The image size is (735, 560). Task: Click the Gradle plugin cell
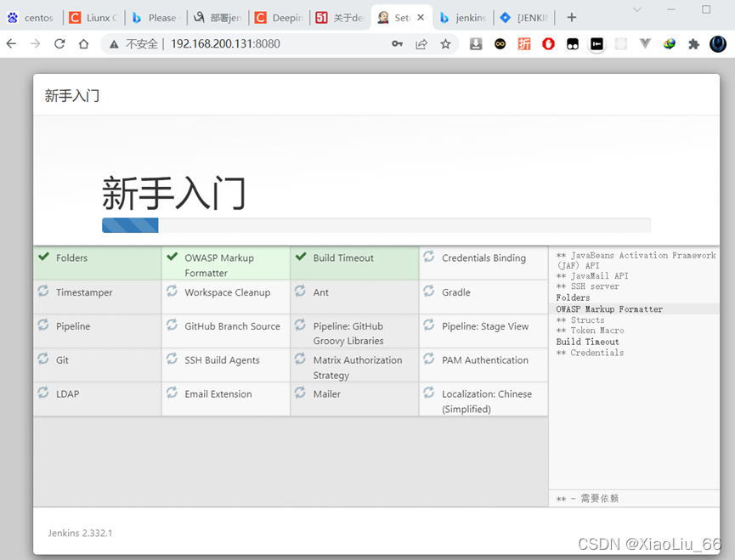coord(483,297)
